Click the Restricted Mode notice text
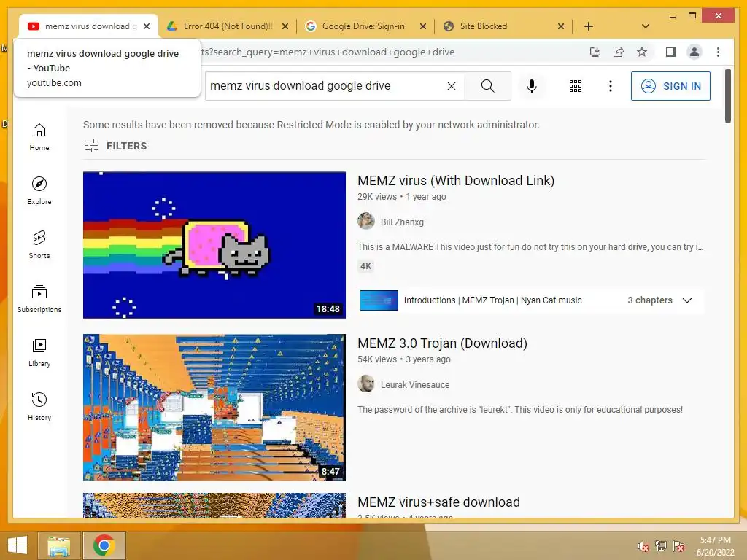747x560 pixels. [x=311, y=125]
